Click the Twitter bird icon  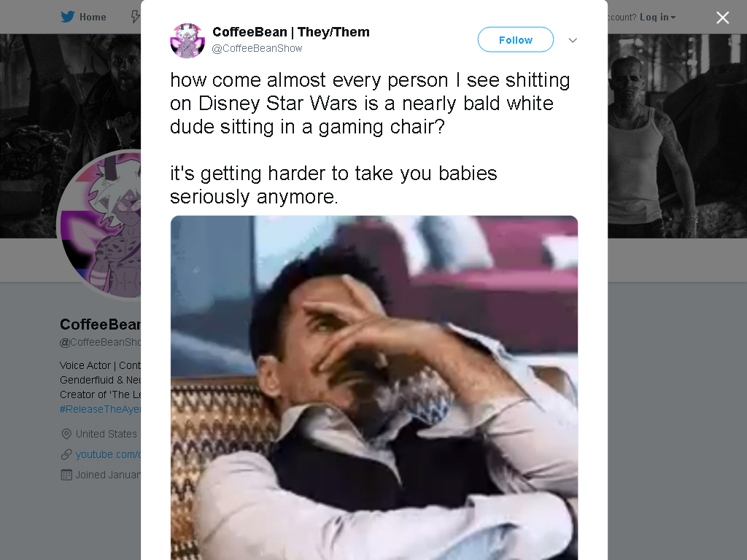coord(68,17)
